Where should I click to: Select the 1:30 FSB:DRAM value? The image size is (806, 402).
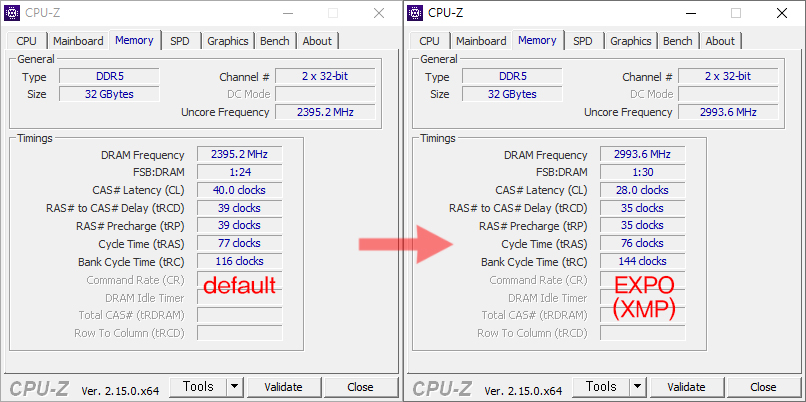[643, 172]
